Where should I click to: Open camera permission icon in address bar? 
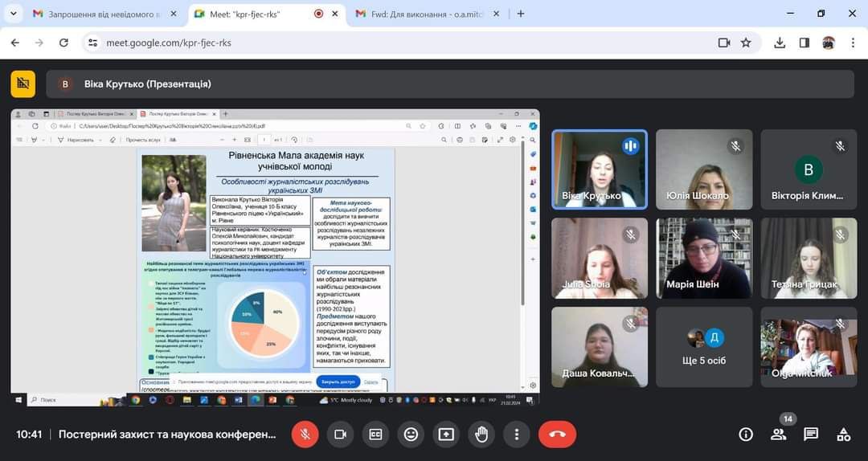click(723, 43)
